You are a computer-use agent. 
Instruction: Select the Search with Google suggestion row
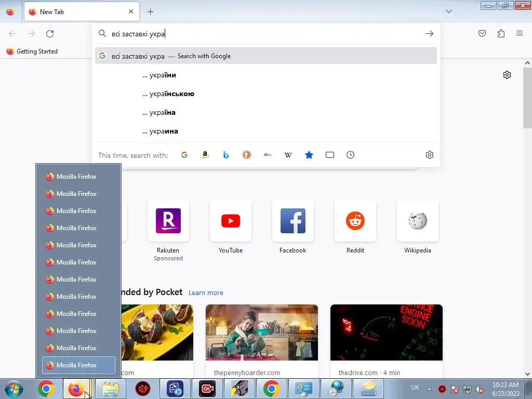coord(266,56)
